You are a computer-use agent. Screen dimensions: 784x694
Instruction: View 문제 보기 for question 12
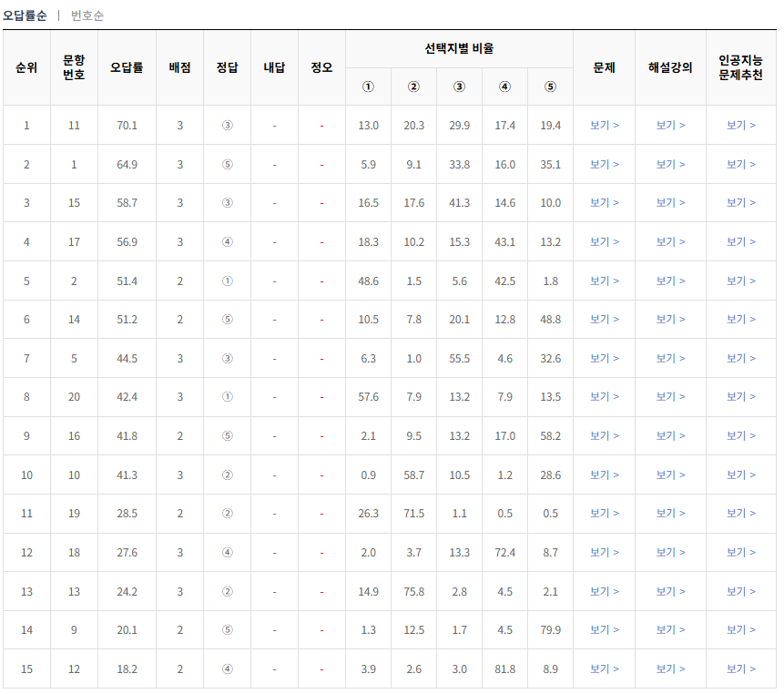[x=604, y=668]
